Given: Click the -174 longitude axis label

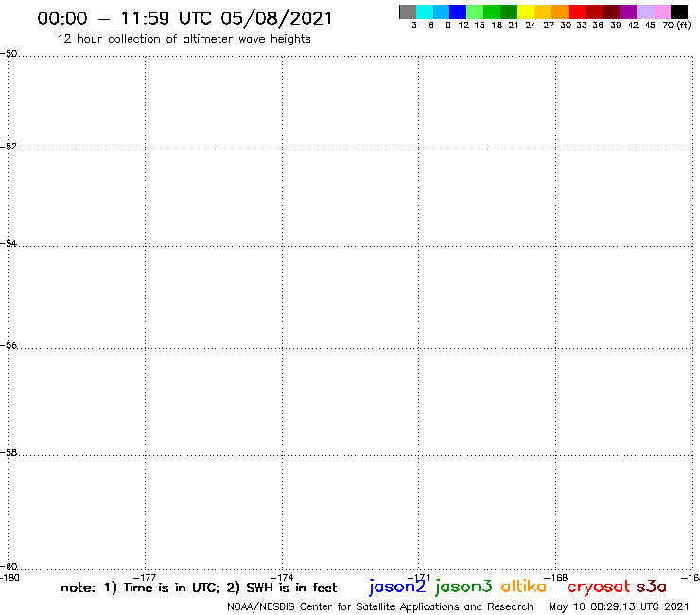Looking at the screenshot, I should pyautogui.click(x=282, y=578).
